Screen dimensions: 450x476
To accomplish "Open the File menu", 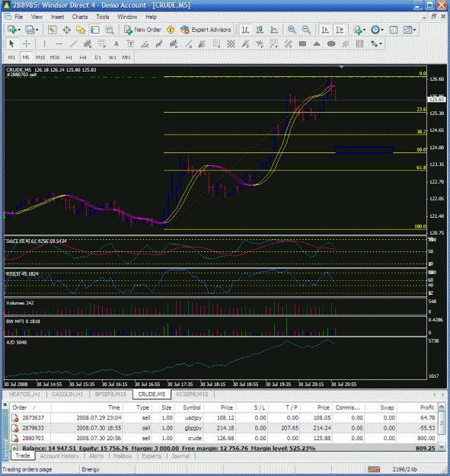I will [x=18, y=17].
